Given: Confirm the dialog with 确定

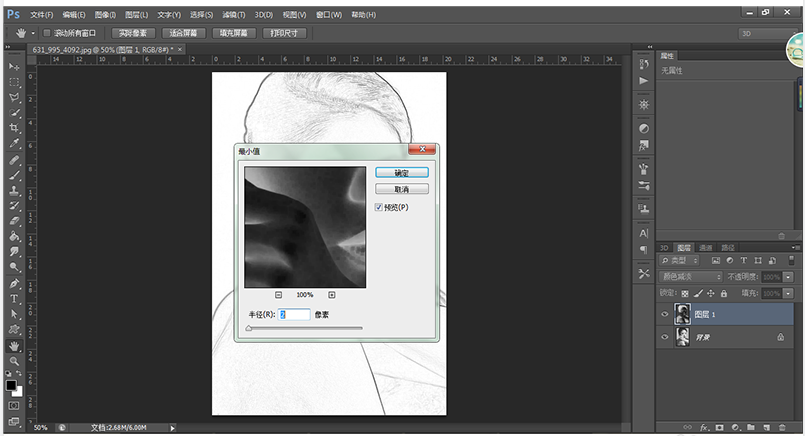Looking at the screenshot, I should [x=400, y=172].
